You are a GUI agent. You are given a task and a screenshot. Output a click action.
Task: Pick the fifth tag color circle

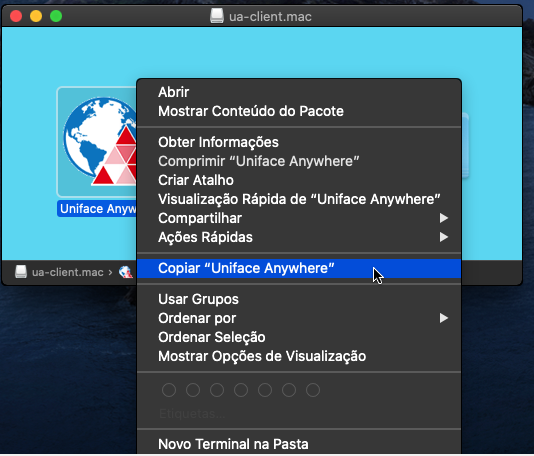[265, 390]
